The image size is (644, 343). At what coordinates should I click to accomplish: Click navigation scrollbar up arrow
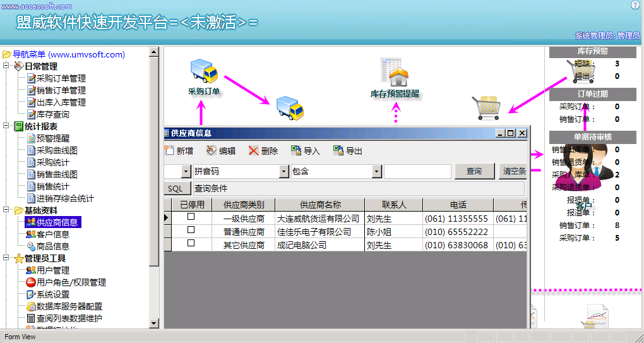coord(154,52)
